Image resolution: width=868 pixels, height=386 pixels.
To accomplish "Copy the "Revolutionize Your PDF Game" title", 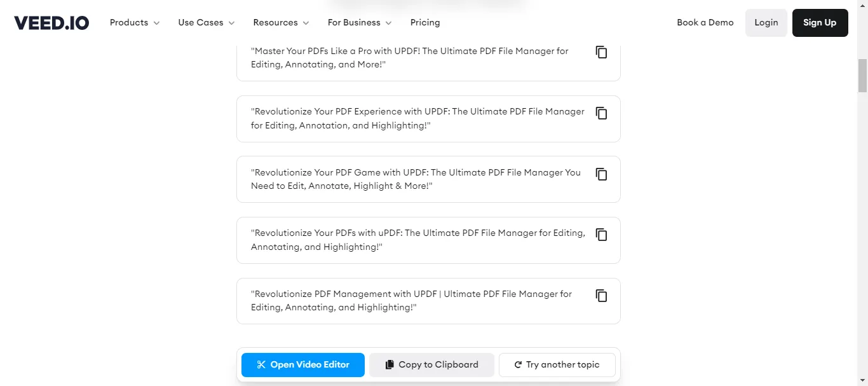I will [601, 174].
